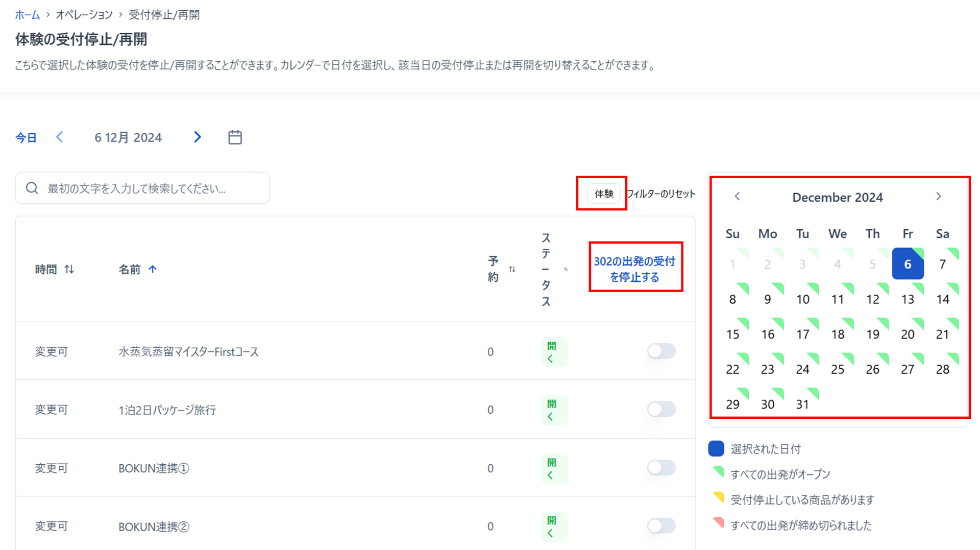Click the experience search input field

tap(153, 188)
